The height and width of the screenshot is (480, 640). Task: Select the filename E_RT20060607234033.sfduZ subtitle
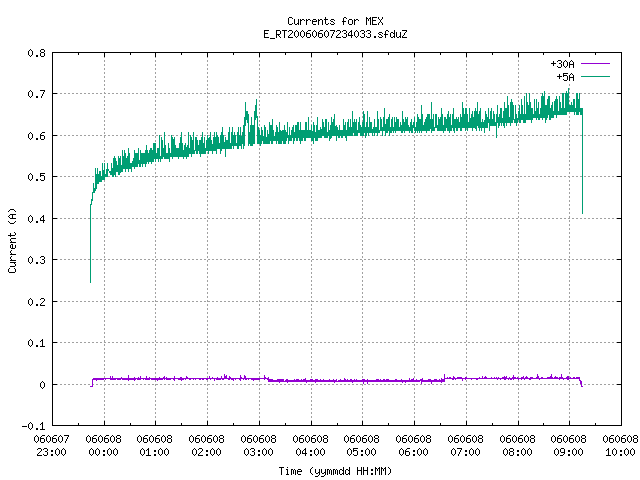click(x=335, y=34)
